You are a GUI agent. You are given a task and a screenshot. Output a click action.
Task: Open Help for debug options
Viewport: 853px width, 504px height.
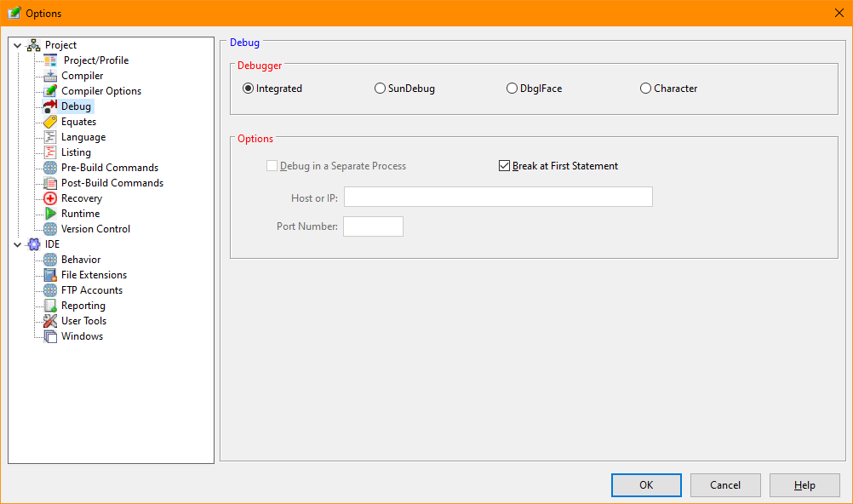804,485
